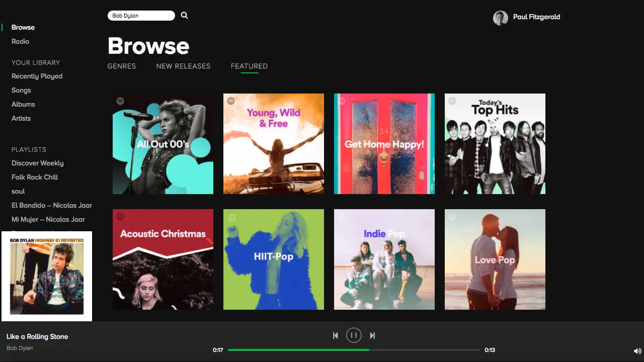Click the Spotify logo on the HIIT-Pop tile
Viewport: 644px width, 362px height.
[231, 217]
